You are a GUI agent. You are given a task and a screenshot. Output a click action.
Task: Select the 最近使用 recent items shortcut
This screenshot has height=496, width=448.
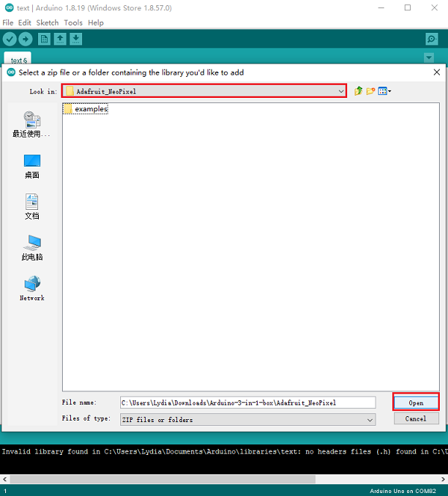pyautogui.click(x=31, y=124)
